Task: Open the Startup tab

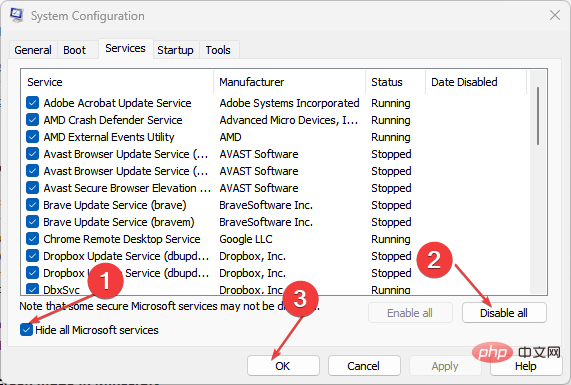Action: [176, 50]
